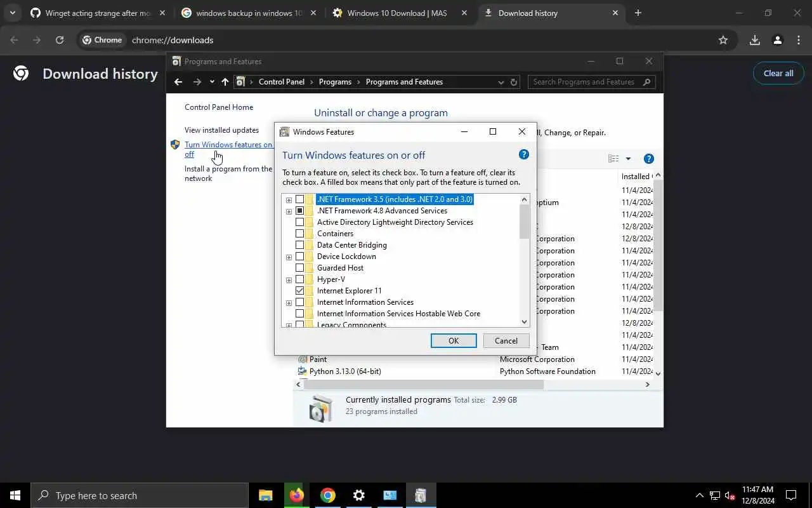Open the tab search chevron in Chrome
Viewport: 812px width, 508px height.
pyautogui.click(x=12, y=13)
